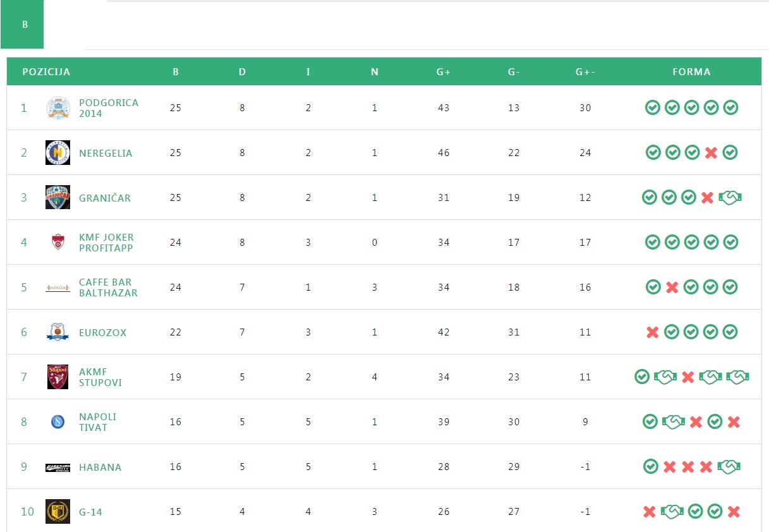Open the Caffe Bar Balthazar team link
Screen dimensions: 769x532
coord(108,287)
